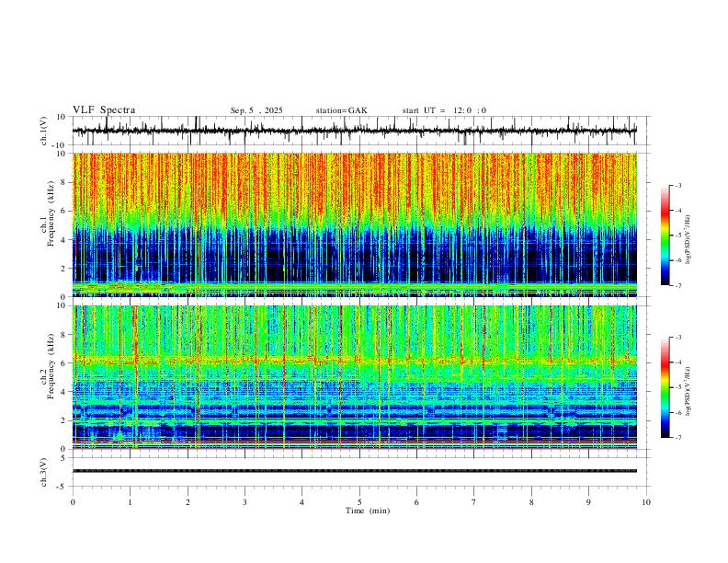The height and width of the screenshot is (563, 728).
Task: Click the "2" minute tick on time axis
Action: [188, 502]
